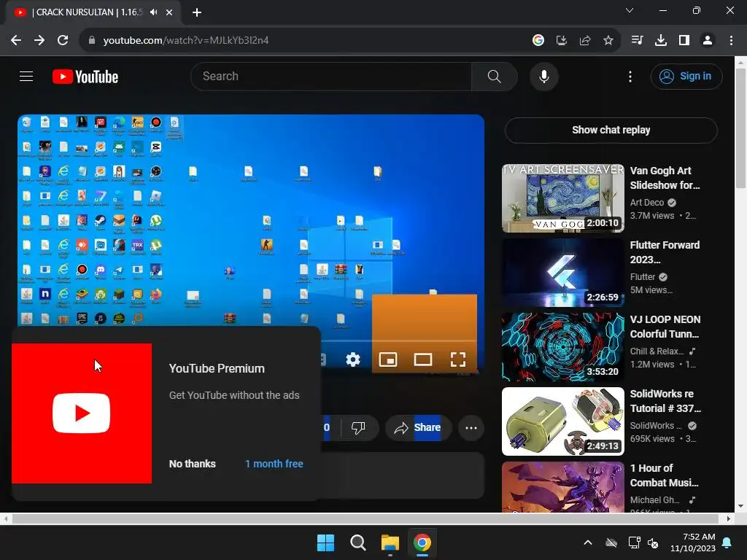This screenshot has height=560, width=747.
Task: Switch to theater mode view
Action: [422, 359]
